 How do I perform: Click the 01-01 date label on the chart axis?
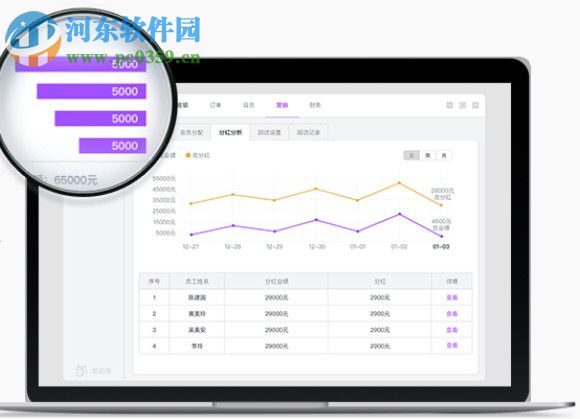(x=358, y=247)
